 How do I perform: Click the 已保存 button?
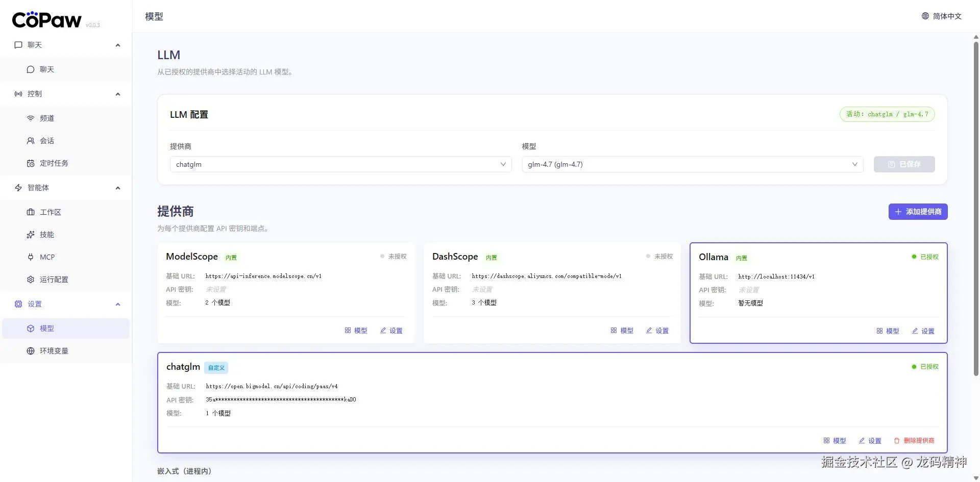[x=904, y=164]
